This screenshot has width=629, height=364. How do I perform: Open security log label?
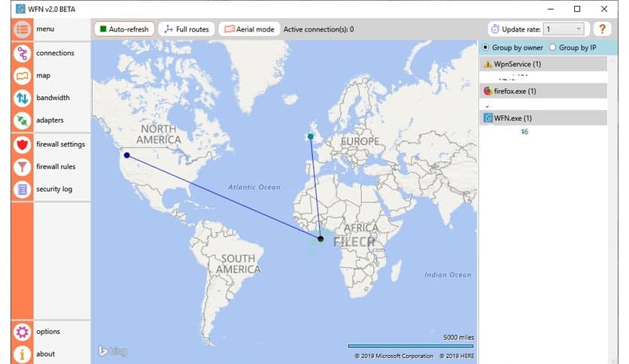54,190
